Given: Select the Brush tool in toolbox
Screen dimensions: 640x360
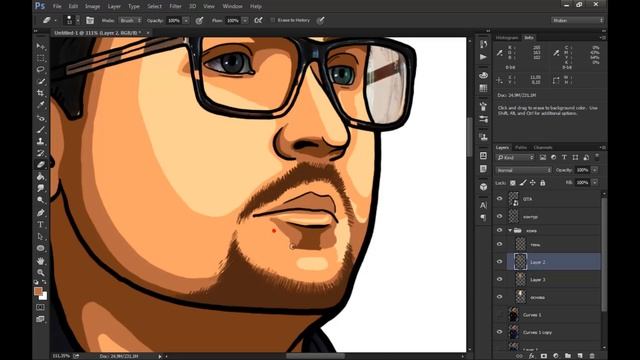Looking at the screenshot, I should tap(40, 130).
